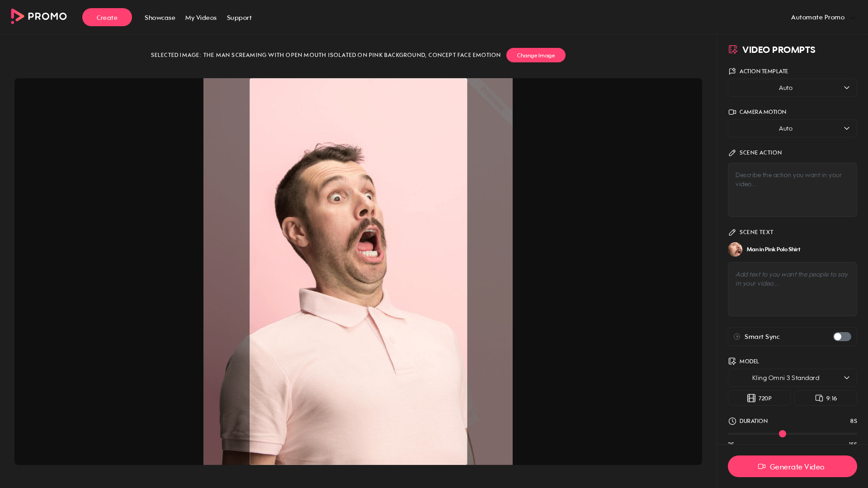Open the Showcase page

click(160, 18)
